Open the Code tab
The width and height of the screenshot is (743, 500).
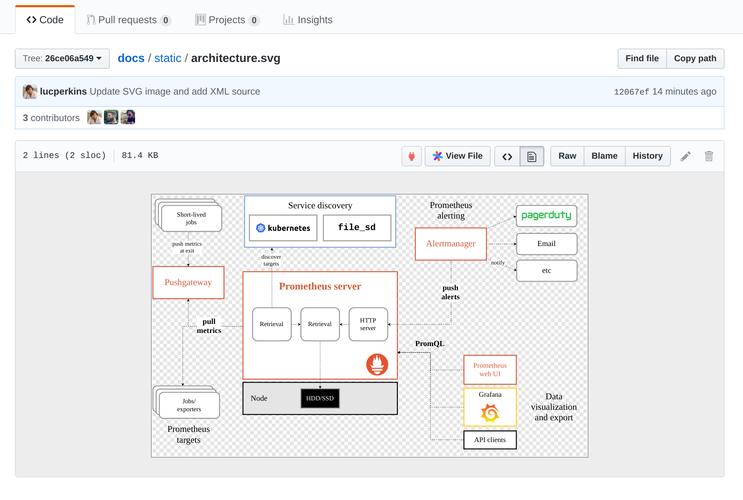pos(45,20)
